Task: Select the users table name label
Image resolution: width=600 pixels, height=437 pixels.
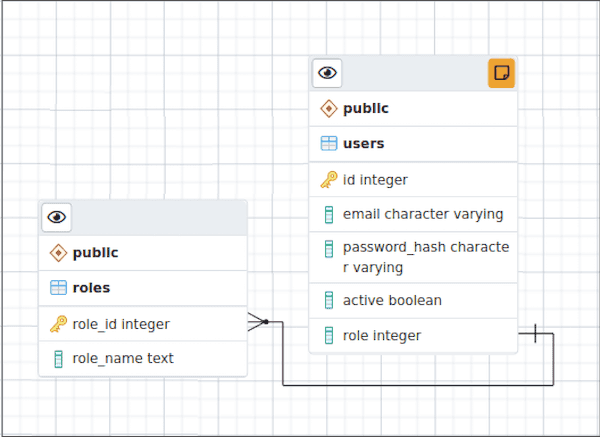Action: [x=363, y=143]
